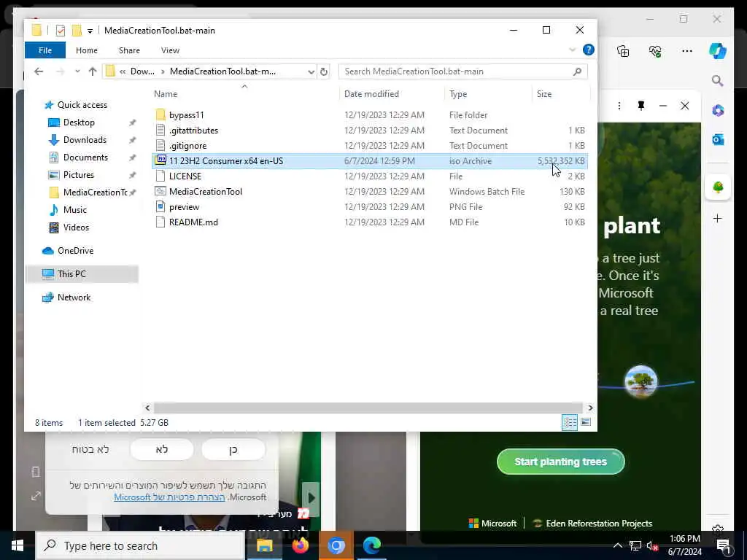This screenshot has width=747, height=560.
Task: Open Edge Settings and more ellipsis menu
Action: pyautogui.click(x=686, y=51)
